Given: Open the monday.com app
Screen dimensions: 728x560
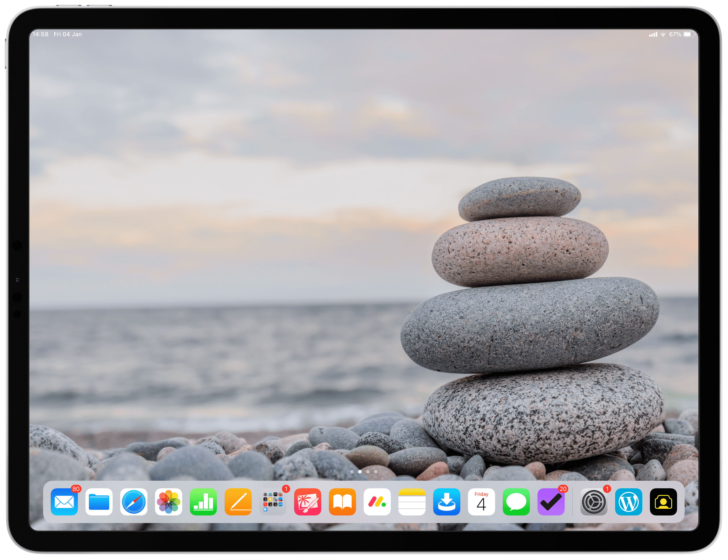Looking at the screenshot, I should coord(377,502).
